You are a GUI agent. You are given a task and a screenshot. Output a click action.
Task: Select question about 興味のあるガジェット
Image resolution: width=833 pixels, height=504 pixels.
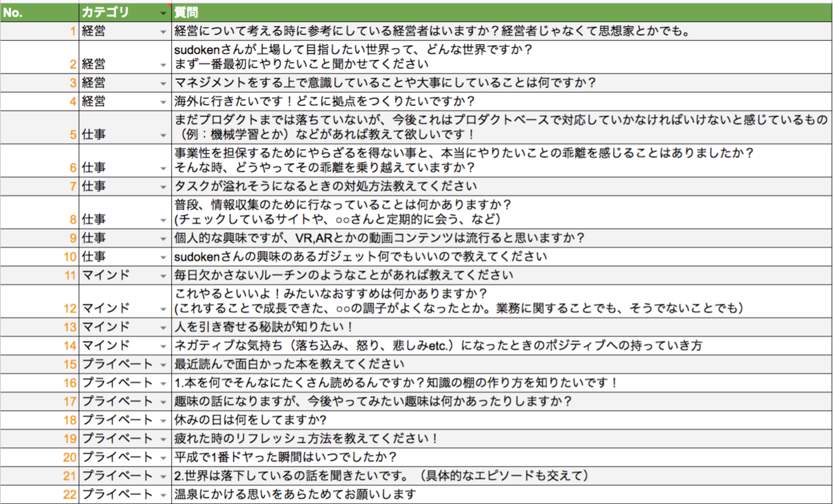(502, 256)
